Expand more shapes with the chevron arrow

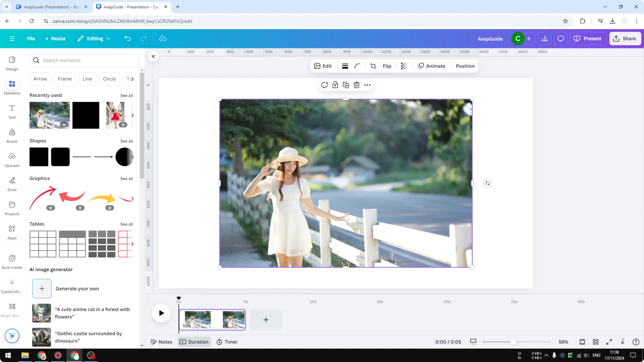pyautogui.click(x=132, y=157)
